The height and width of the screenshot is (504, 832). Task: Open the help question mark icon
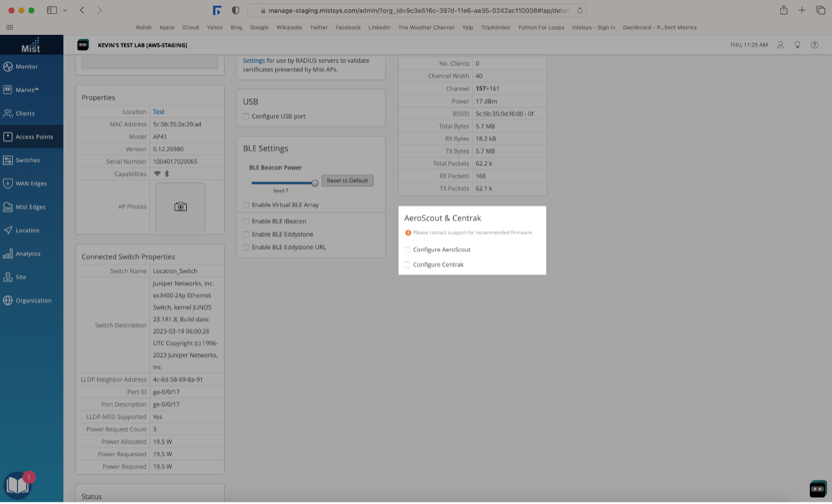(815, 45)
